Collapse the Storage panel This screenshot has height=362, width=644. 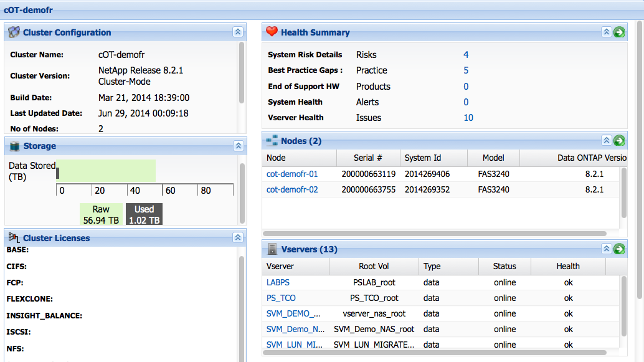(x=238, y=146)
